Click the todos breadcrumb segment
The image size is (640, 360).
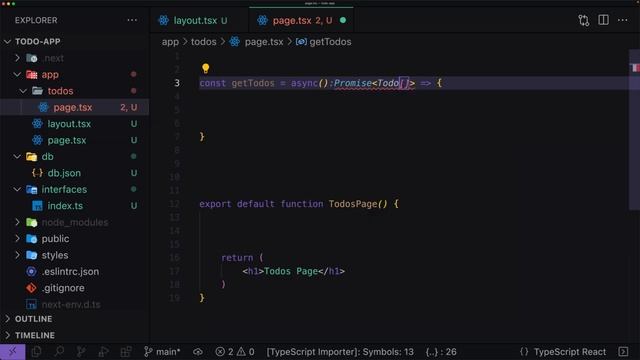(x=204, y=42)
